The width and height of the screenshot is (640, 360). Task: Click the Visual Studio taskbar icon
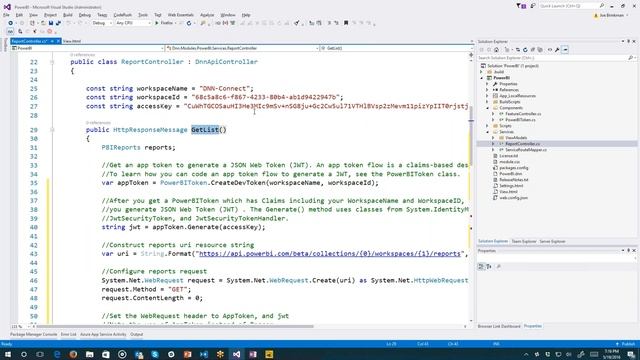(236, 354)
